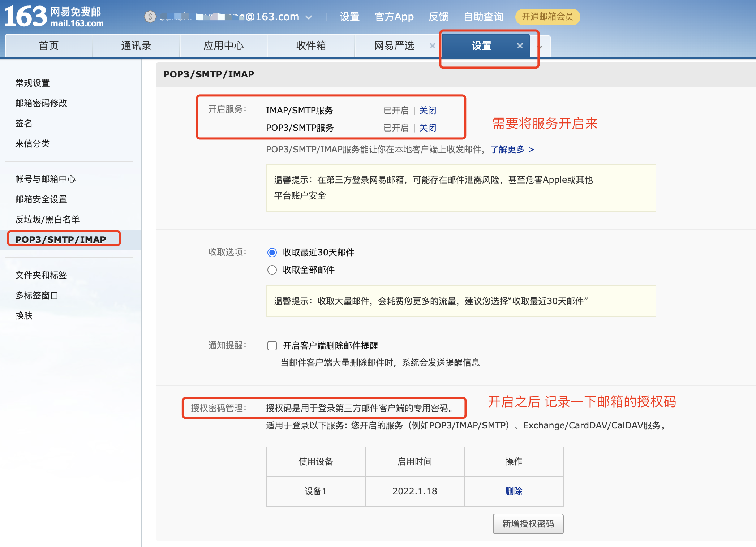The width and height of the screenshot is (756, 547).
Task: Open the 通讯录 tab
Action: coord(136,46)
